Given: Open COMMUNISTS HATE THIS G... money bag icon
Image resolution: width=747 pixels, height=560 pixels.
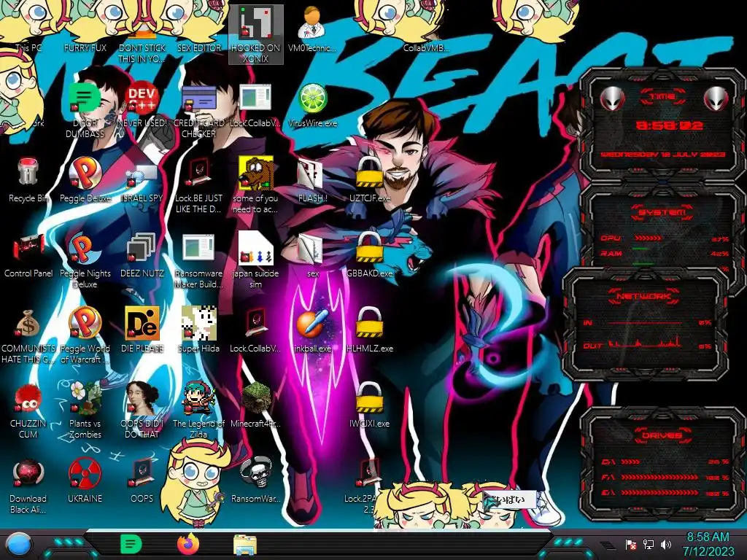Looking at the screenshot, I should (x=28, y=335).
